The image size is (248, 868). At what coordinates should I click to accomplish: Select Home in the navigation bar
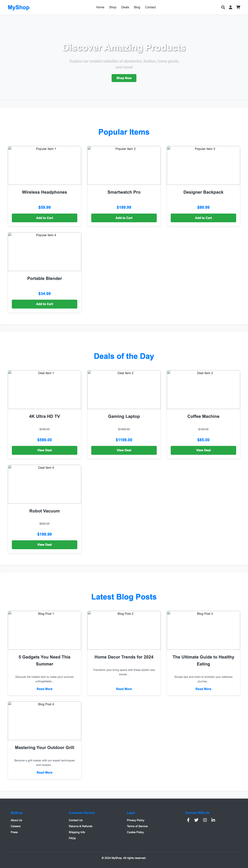pyautogui.click(x=100, y=7)
